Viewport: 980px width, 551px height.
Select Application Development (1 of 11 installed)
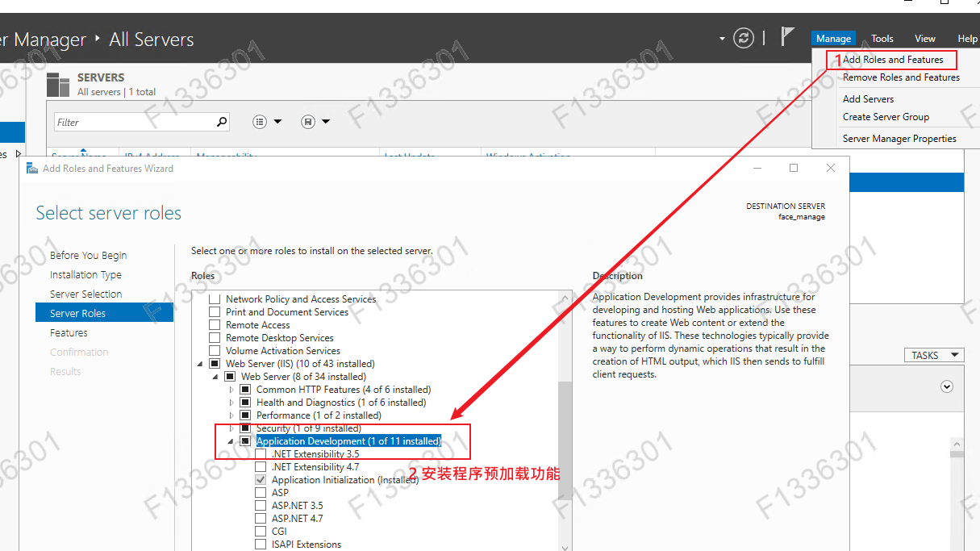pyautogui.click(x=348, y=441)
